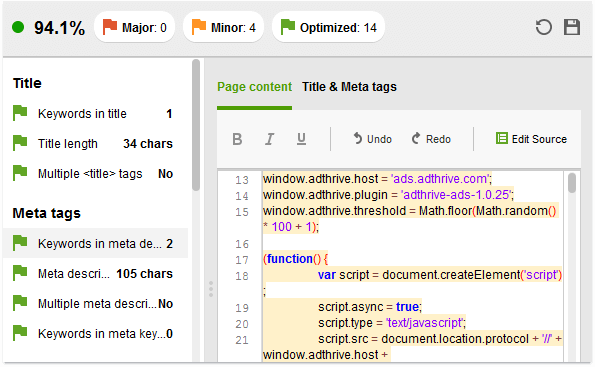
Task: Click the 94.1% optimization score
Action: (60, 28)
